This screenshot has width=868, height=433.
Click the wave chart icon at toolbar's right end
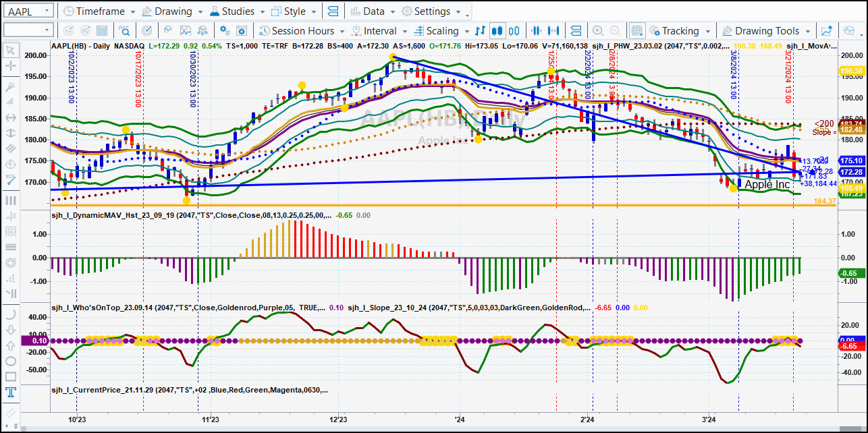coord(849,31)
